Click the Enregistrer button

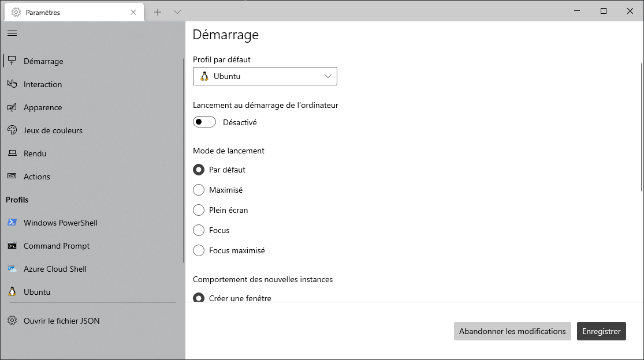click(x=601, y=331)
